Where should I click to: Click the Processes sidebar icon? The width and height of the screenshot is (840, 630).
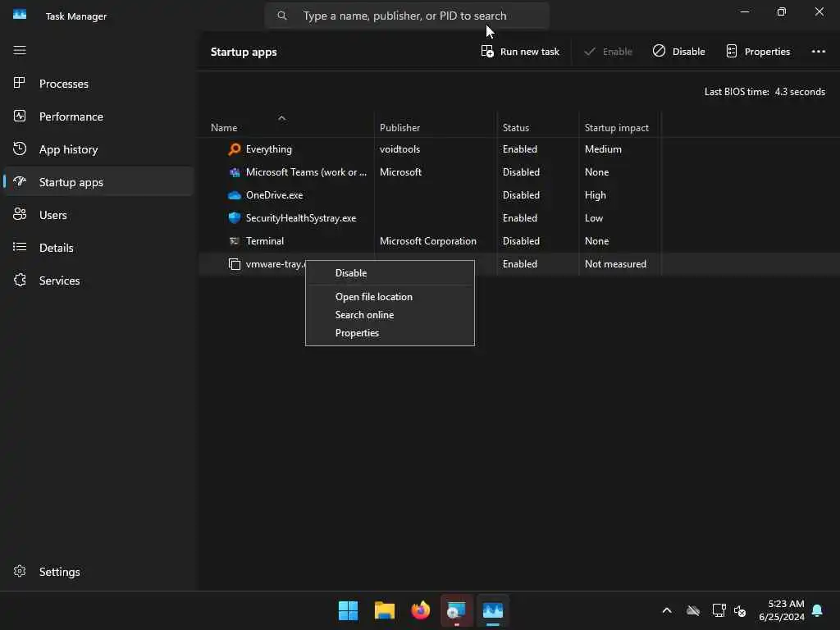point(20,83)
